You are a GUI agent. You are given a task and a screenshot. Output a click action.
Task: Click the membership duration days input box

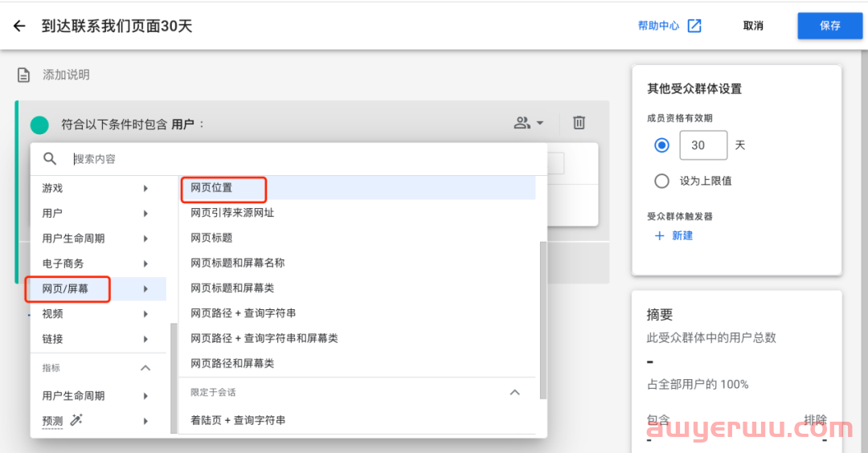703,145
